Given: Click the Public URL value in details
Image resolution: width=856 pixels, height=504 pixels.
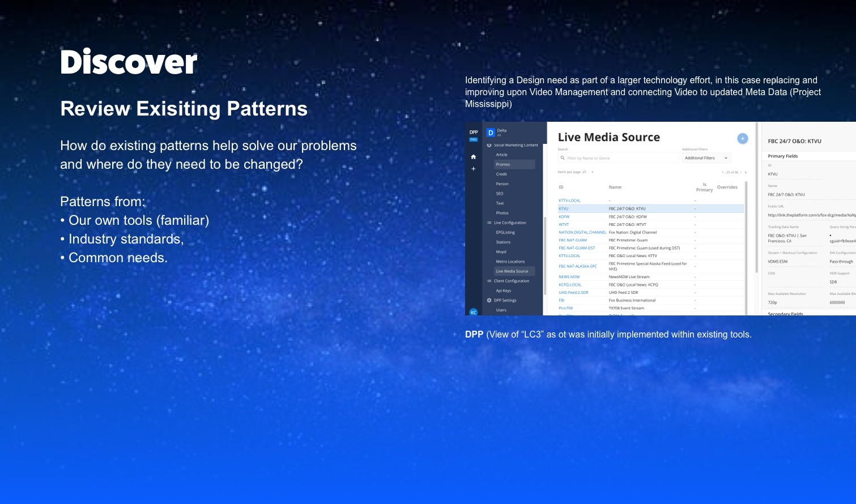Looking at the screenshot, I should pos(812,215).
